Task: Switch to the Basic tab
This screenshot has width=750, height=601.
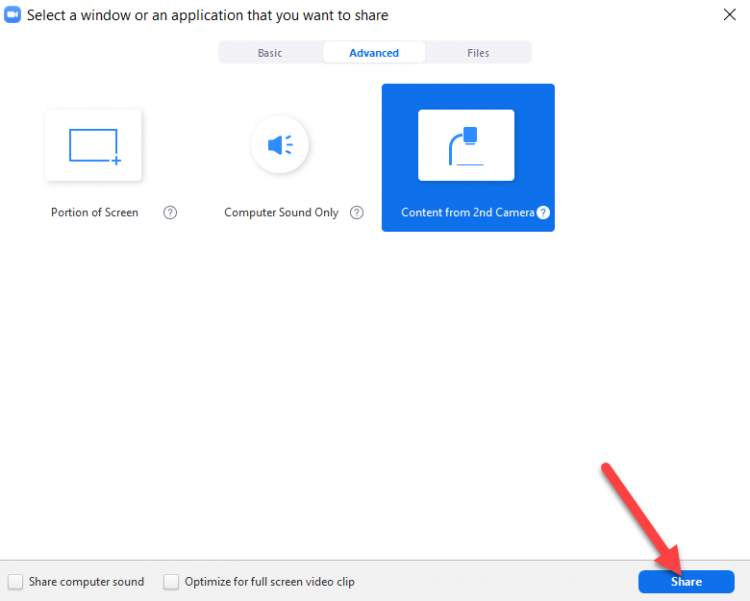Action: (x=270, y=53)
